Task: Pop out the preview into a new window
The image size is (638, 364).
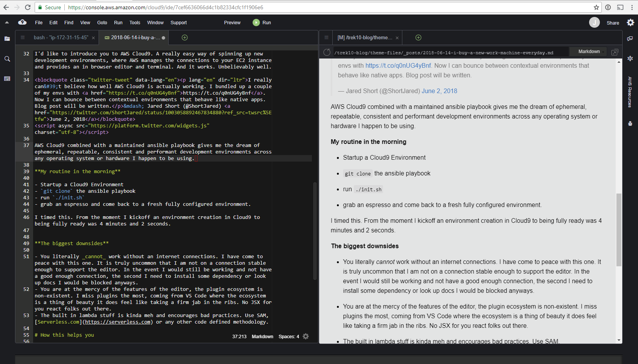Action: 615,52
